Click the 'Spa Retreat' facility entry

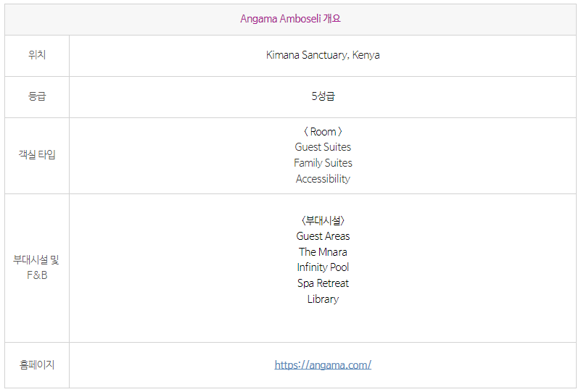coord(323,283)
